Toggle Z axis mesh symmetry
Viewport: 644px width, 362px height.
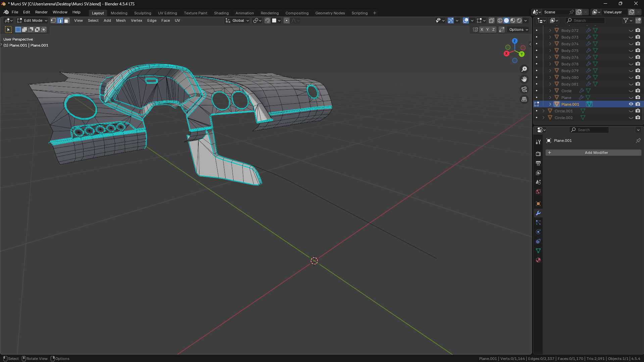click(x=493, y=30)
